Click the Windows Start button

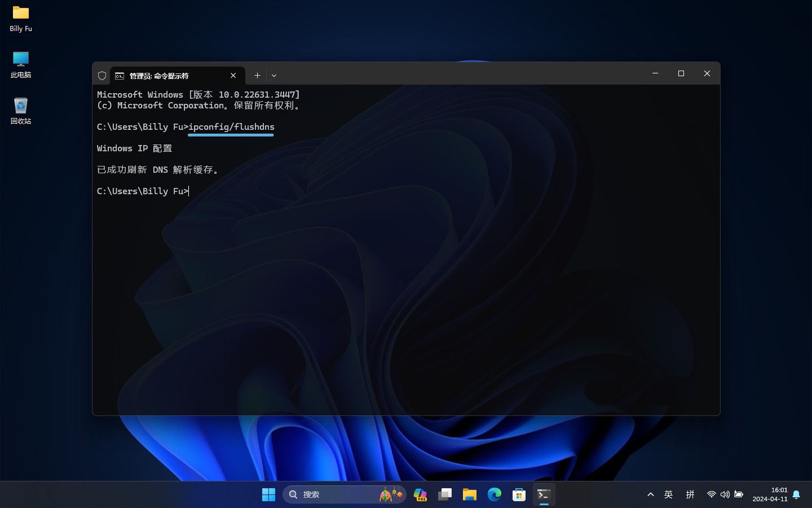(x=269, y=494)
